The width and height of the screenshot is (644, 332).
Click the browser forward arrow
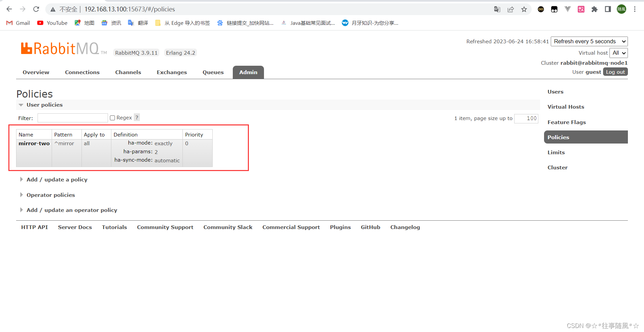[22, 9]
